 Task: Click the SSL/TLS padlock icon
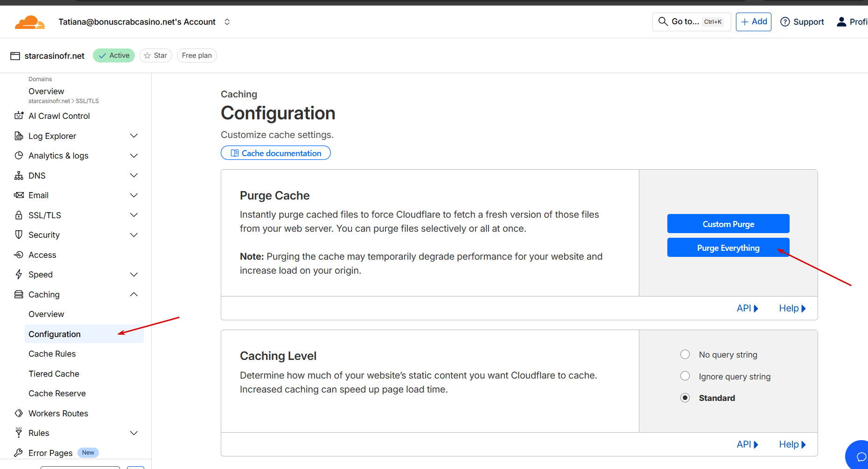click(19, 215)
